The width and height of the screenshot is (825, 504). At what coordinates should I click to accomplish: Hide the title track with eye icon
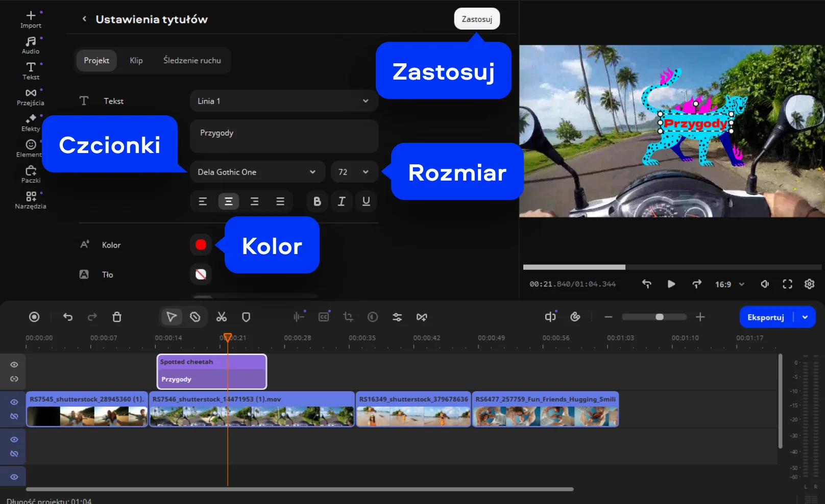pos(14,365)
